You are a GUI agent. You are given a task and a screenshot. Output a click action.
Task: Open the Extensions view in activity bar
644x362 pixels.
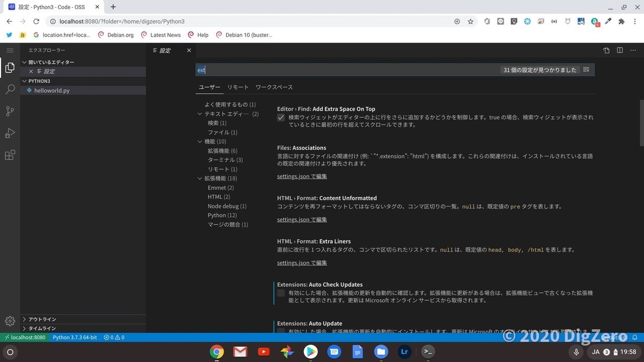coord(10,156)
